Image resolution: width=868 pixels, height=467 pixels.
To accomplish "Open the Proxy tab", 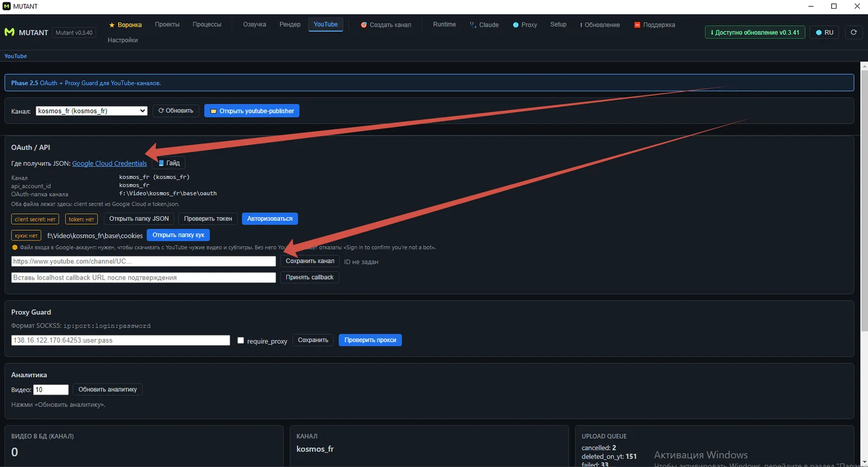I will (525, 25).
